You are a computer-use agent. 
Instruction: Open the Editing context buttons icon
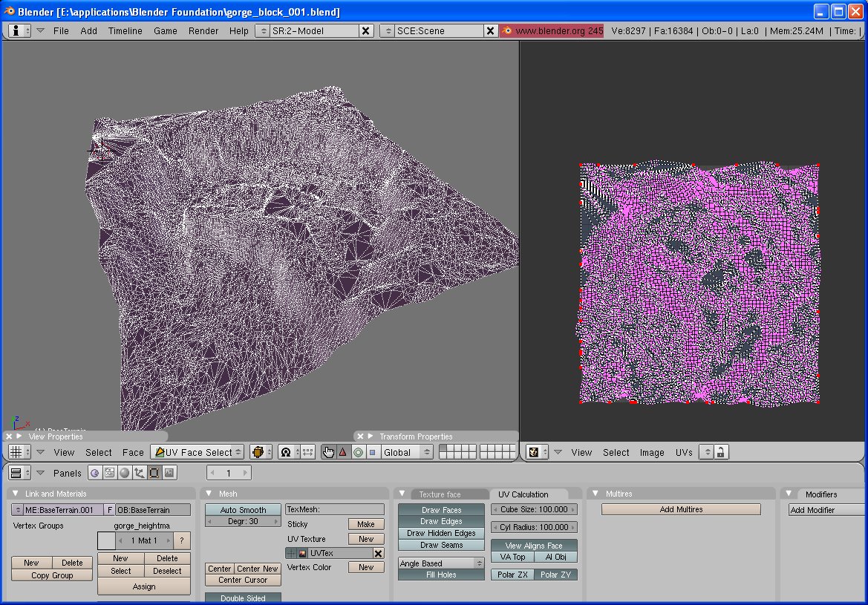point(154,473)
